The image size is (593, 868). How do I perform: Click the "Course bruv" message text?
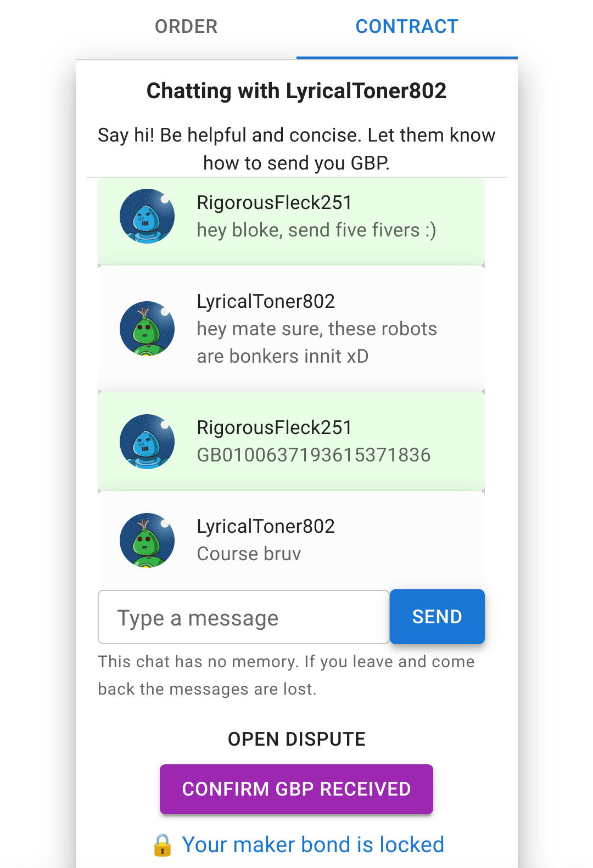click(249, 554)
